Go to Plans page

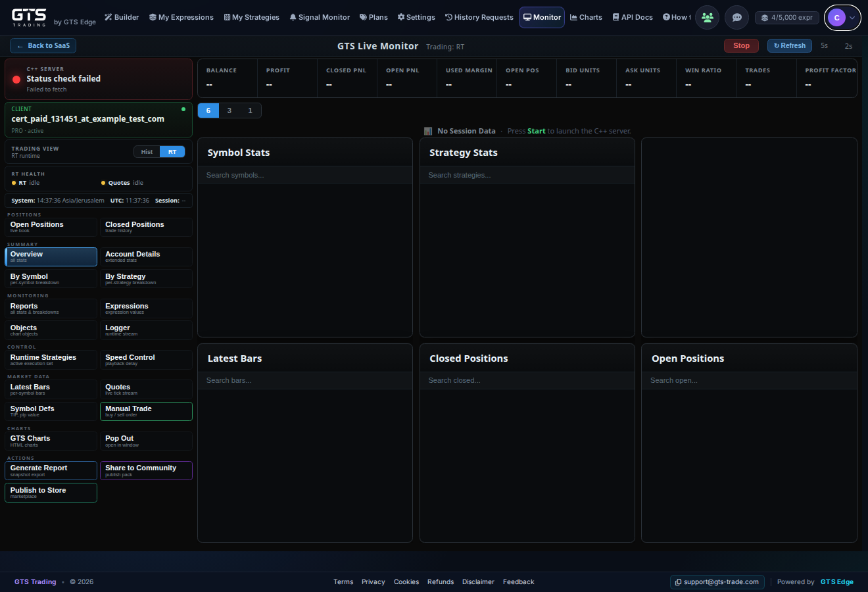click(x=374, y=18)
